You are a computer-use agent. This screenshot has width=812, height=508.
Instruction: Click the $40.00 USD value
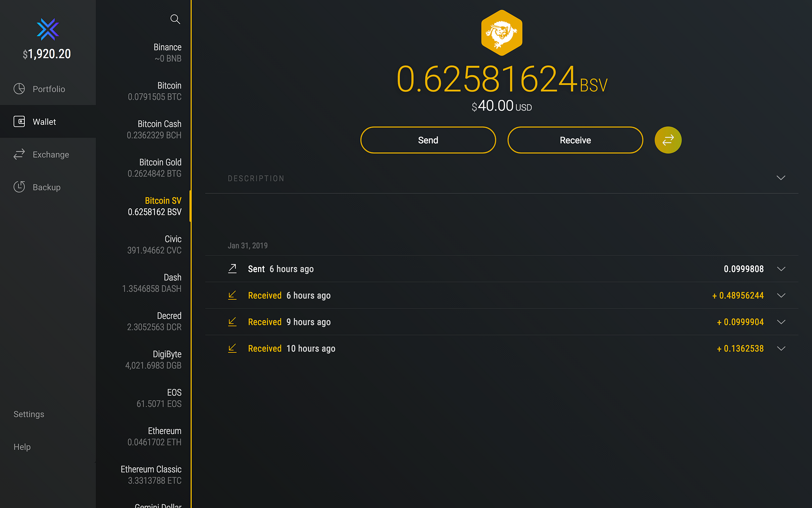click(502, 106)
